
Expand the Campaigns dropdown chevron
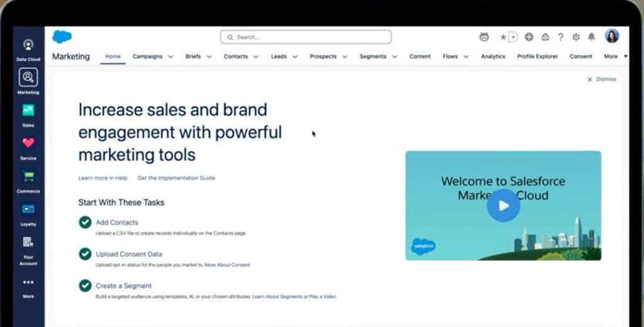click(170, 57)
